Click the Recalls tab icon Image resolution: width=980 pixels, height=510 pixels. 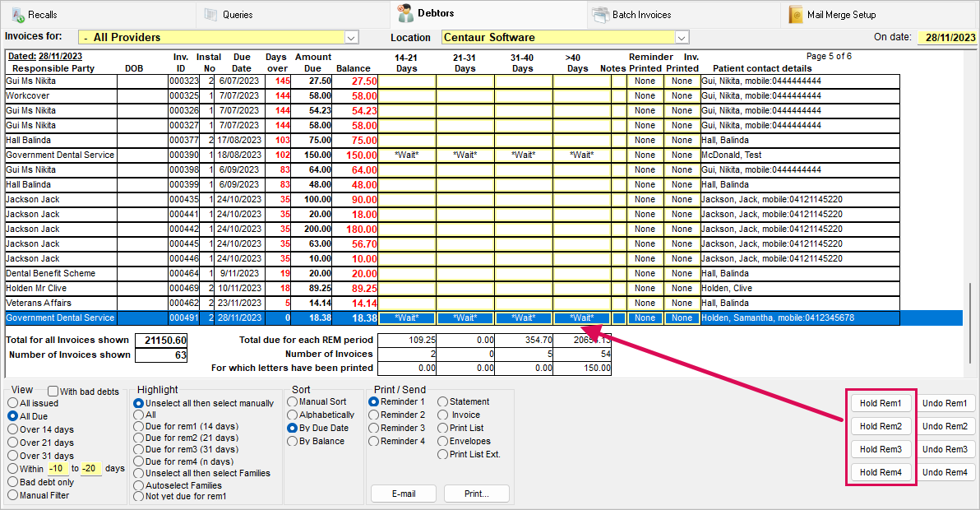point(17,15)
